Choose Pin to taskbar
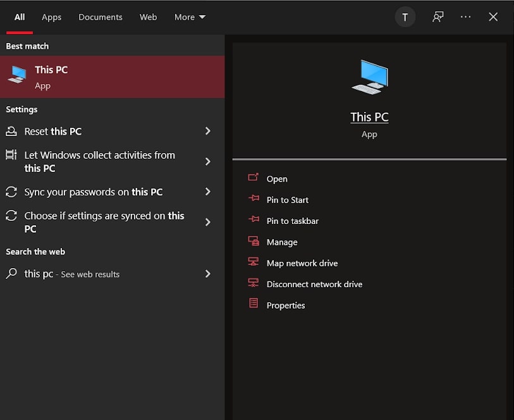The image size is (514, 420). click(292, 221)
